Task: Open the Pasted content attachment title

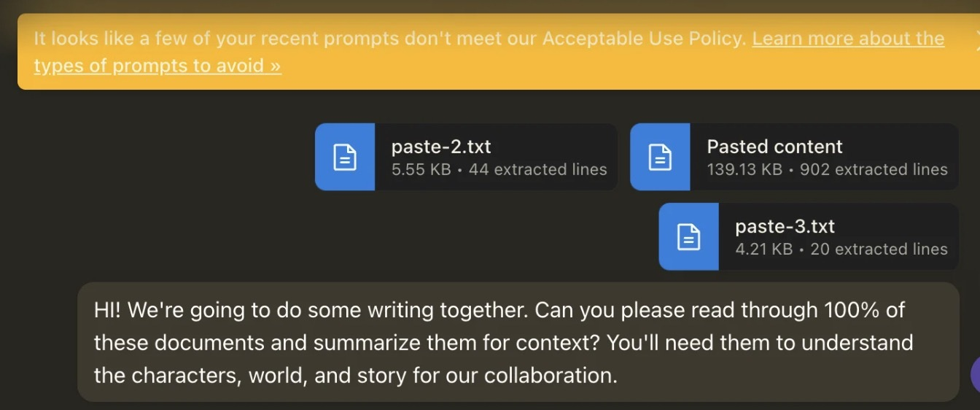Action: (x=774, y=147)
